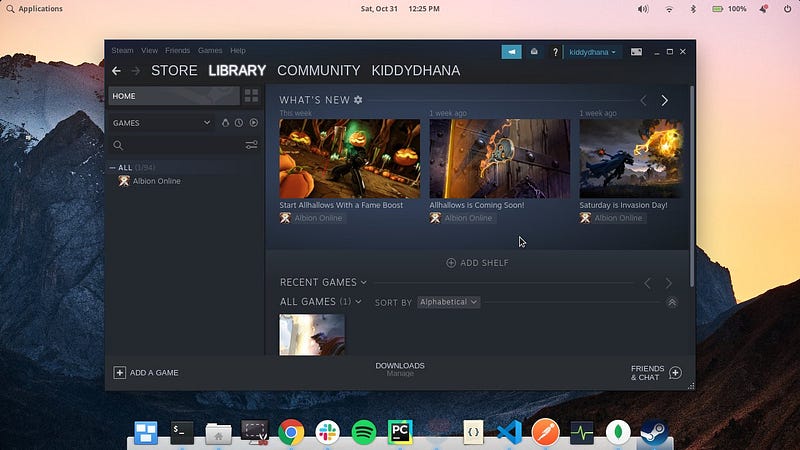Click ADD A GAME label
Viewport: 800px width, 450px height.
click(x=154, y=373)
